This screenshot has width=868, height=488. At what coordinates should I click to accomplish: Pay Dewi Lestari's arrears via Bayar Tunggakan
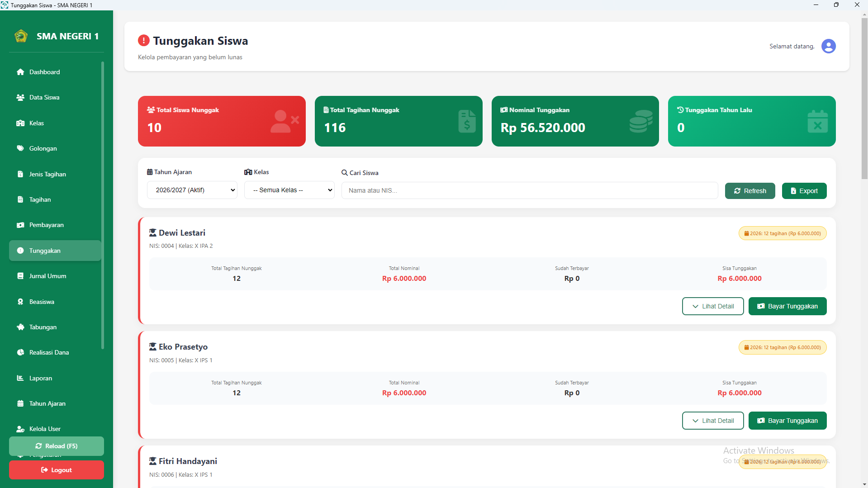(787, 306)
